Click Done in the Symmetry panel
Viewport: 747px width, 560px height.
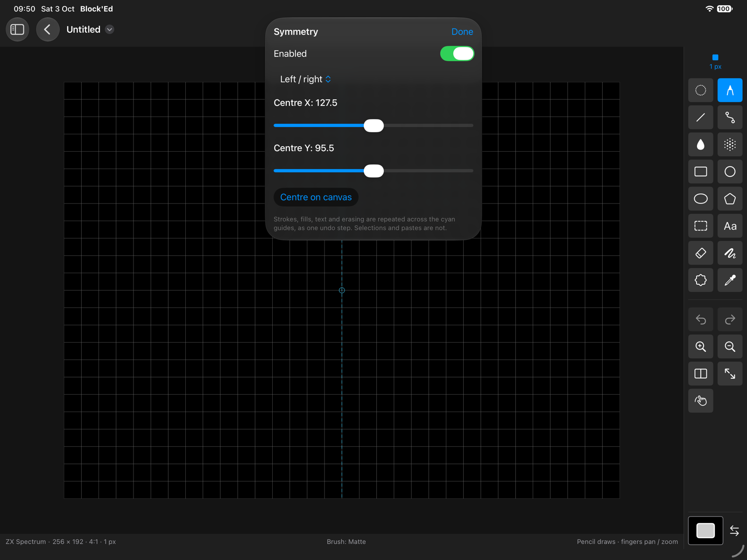(x=462, y=32)
